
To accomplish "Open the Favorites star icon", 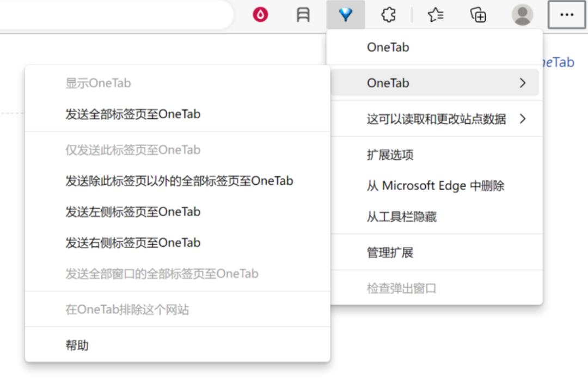I will 435,15.
